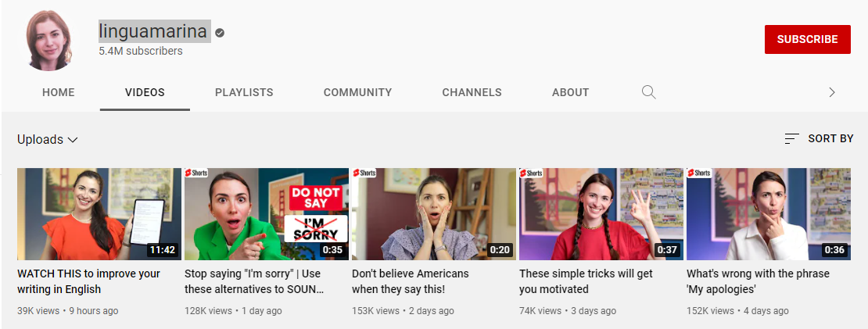This screenshot has height=329, width=868.
Task: Click '153K views • 2 days ago' text
Action: pos(403,311)
